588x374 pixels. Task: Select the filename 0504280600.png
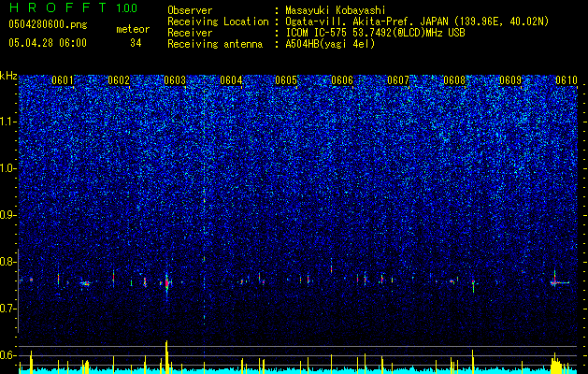[48, 24]
